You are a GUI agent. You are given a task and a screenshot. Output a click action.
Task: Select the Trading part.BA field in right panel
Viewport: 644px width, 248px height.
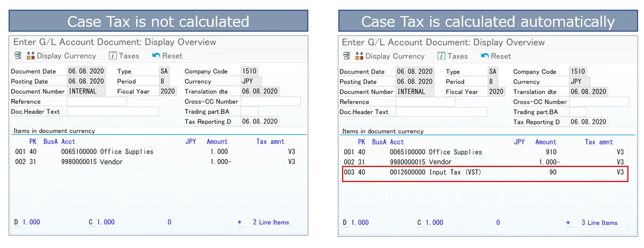pos(578,112)
